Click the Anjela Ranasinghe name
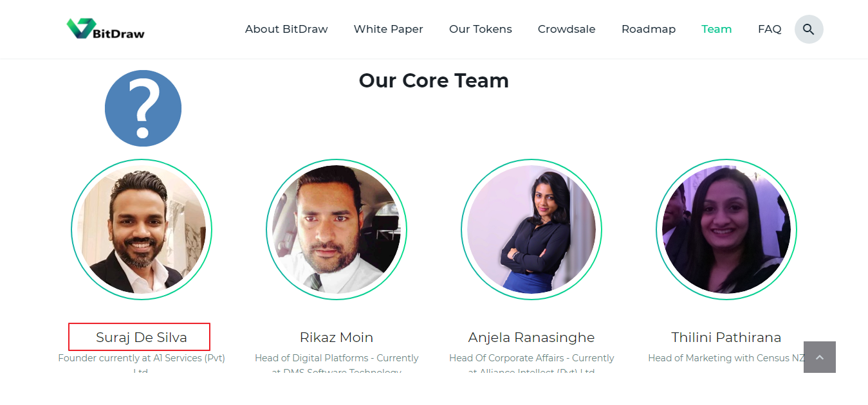The width and height of the screenshot is (868, 405). coord(531,337)
